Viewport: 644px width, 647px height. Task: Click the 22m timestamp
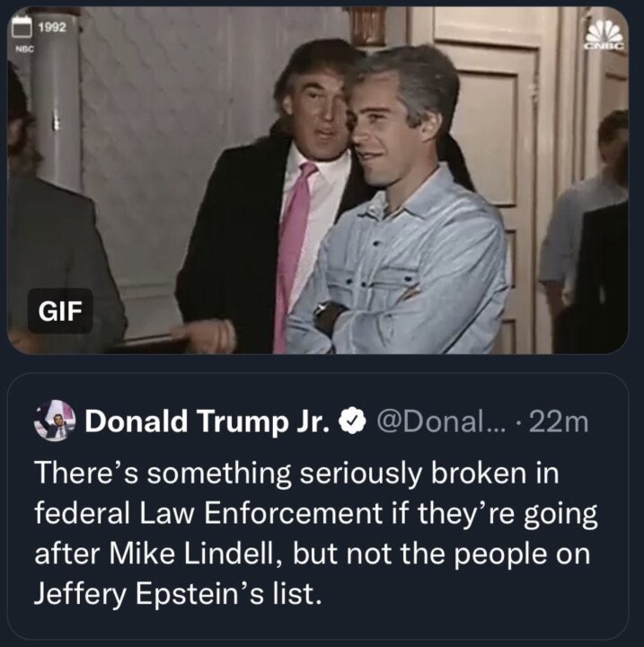(558, 422)
